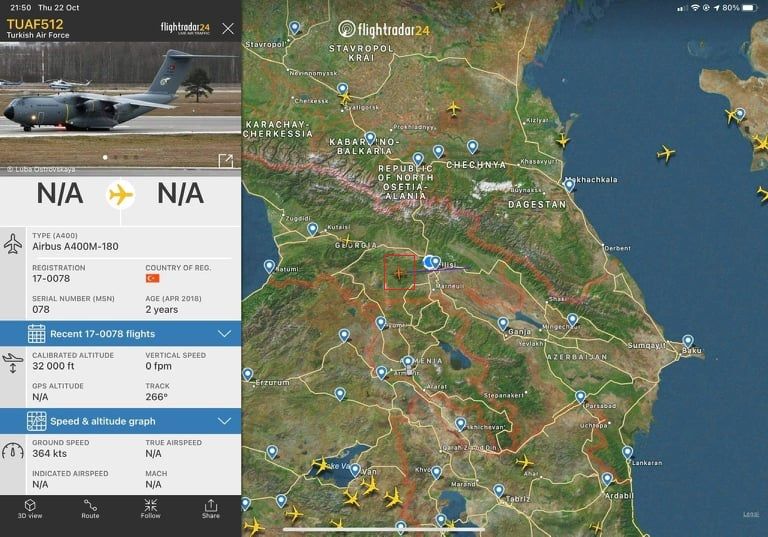Select the Batumi airport pin
The width and height of the screenshot is (768, 537).
(269, 266)
